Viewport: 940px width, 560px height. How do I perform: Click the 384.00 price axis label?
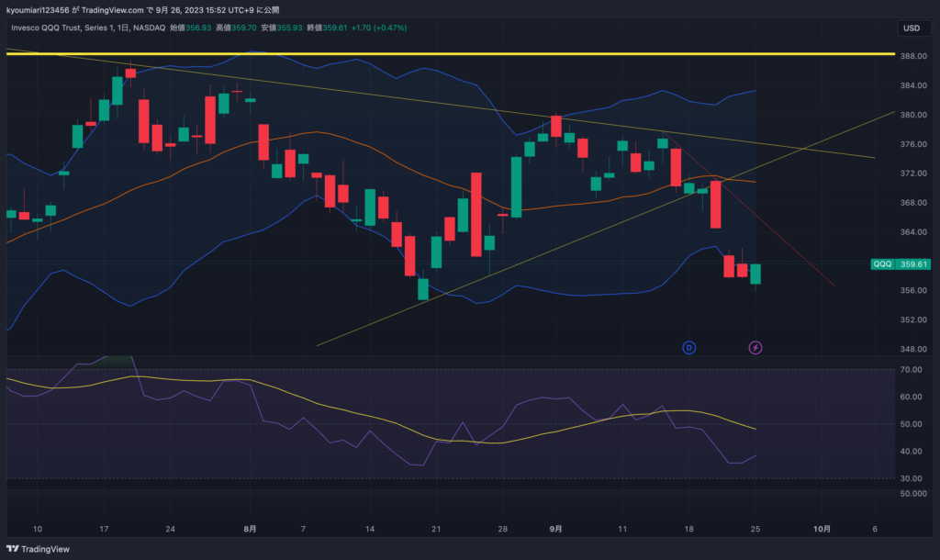[x=913, y=85]
